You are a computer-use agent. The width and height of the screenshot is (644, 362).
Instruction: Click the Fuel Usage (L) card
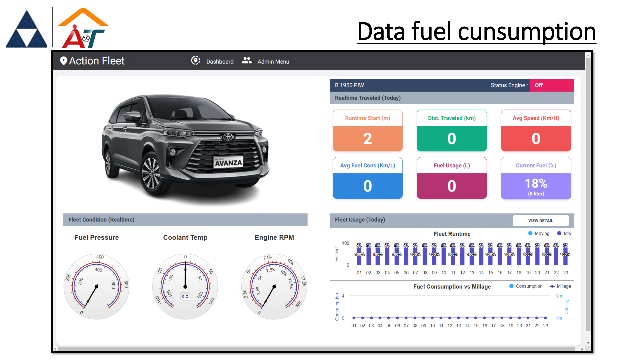[x=451, y=178]
